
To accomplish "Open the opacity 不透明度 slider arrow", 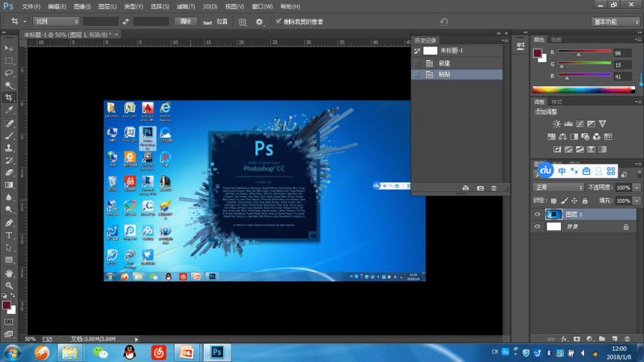I will 637,188.
